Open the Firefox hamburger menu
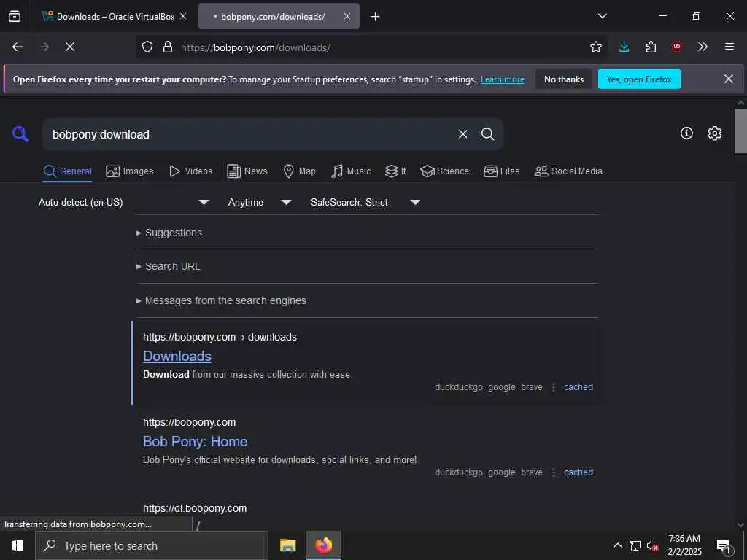Viewport: 747px width, 560px height. tap(729, 47)
